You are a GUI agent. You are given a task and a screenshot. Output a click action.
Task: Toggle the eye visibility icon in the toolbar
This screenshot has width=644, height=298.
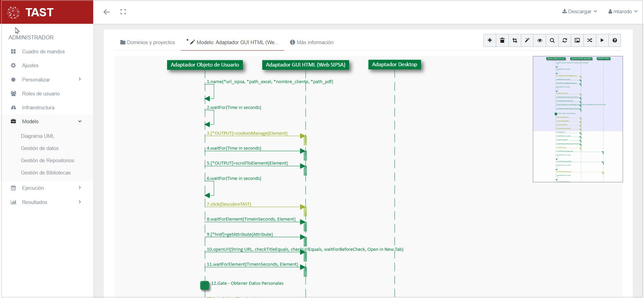point(540,40)
